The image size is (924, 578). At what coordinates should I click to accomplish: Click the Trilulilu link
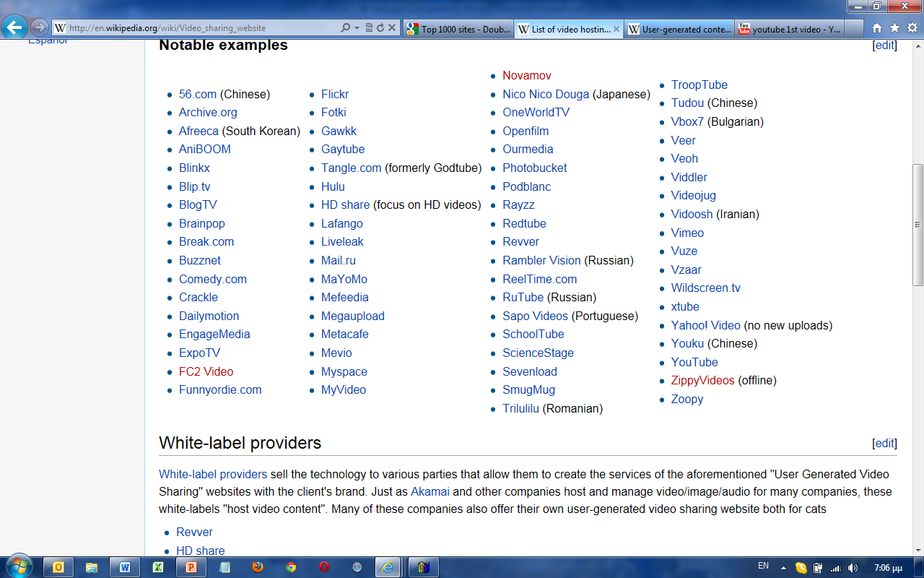(521, 408)
